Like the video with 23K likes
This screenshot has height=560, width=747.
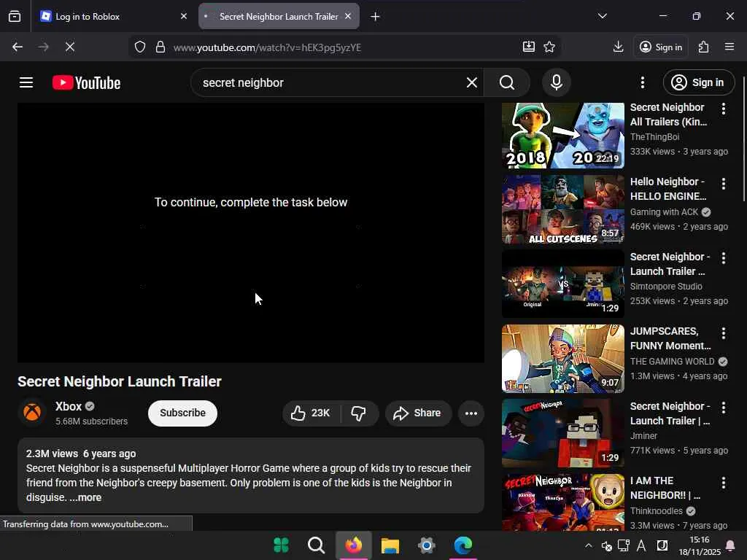coord(311,413)
